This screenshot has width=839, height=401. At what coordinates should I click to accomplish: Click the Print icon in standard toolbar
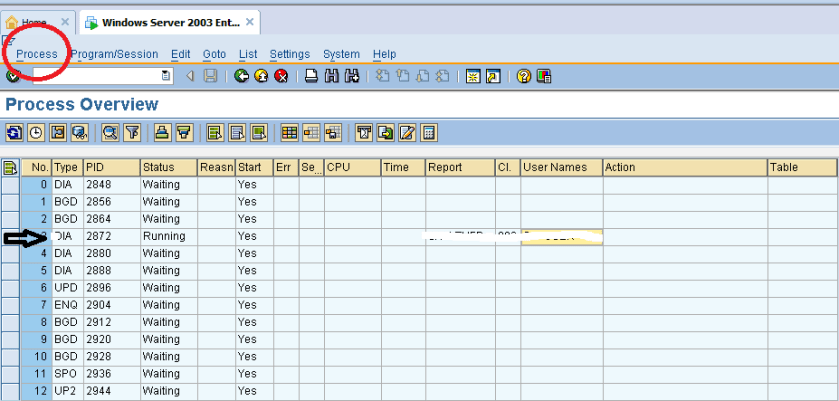coord(312,76)
